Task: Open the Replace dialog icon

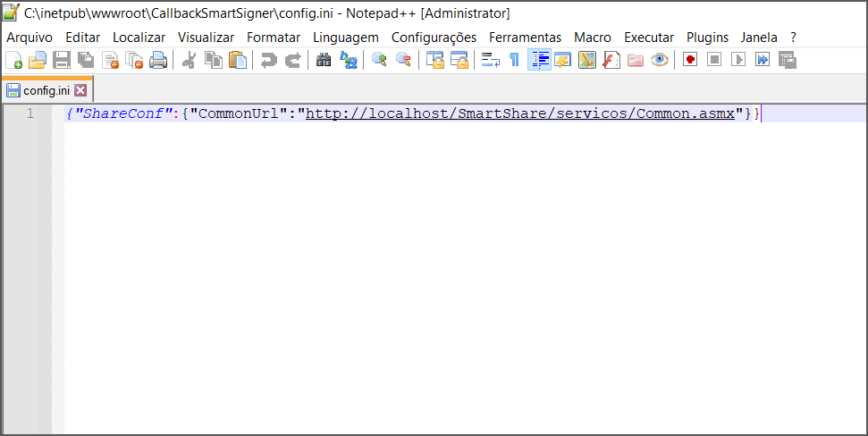Action: click(x=349, y=60)
